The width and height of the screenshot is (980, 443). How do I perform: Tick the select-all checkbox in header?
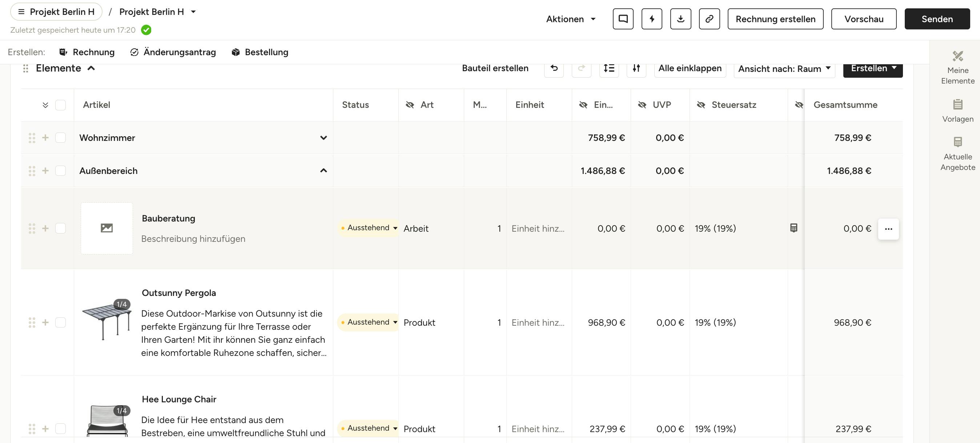point(60,105)
